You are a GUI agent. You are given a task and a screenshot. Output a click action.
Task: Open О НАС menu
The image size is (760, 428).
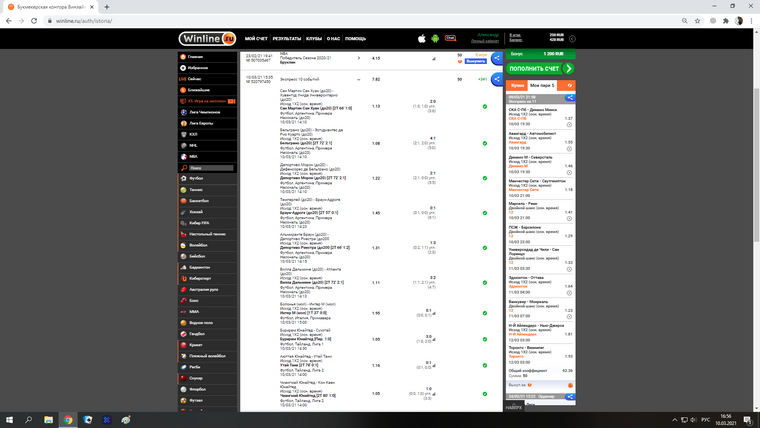[333, 39]
